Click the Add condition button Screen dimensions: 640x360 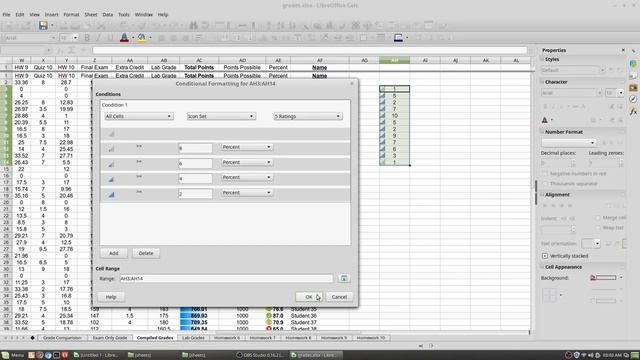point(113,253)
